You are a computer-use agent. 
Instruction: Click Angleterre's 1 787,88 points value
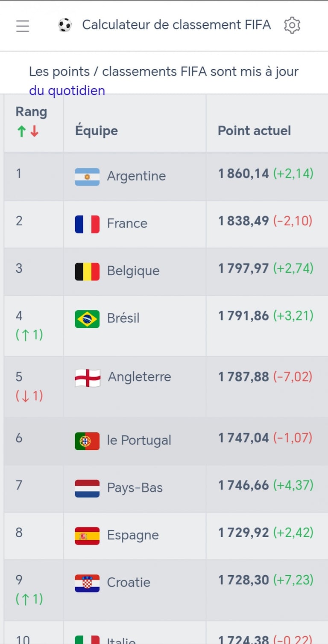[x=243, y=377]
